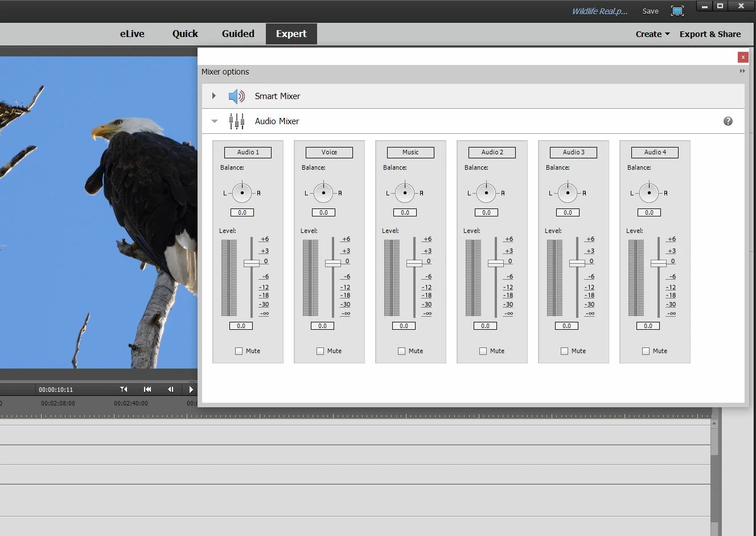Click the Audio 4 level value field

point(648,326)
